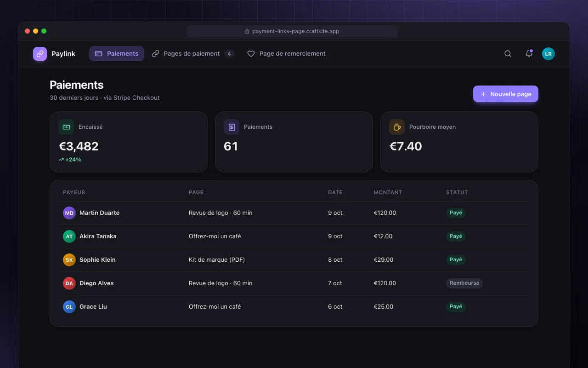Click the Encaissé banknote icon
Screen dimensions: 588x368
(66, 127)
